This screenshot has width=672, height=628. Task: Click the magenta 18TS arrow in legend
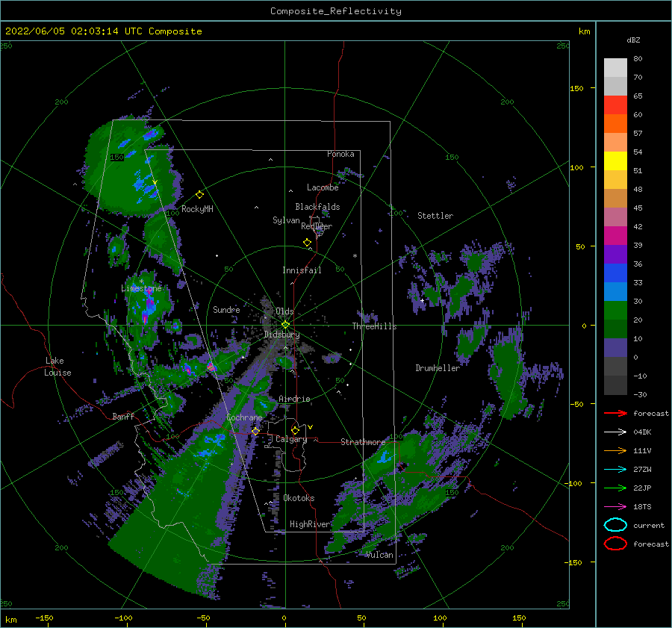point(615,507)
